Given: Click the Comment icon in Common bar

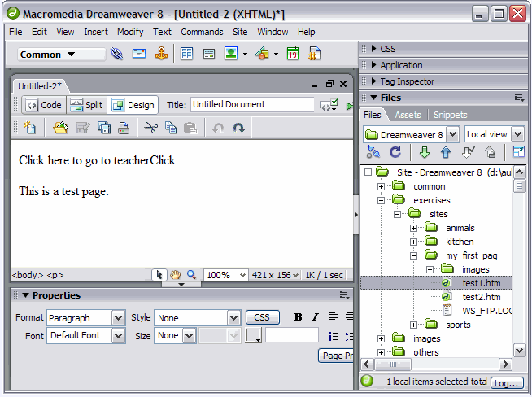Looking at the screenshot, I should pyautogui.click(x=315, y=54).
